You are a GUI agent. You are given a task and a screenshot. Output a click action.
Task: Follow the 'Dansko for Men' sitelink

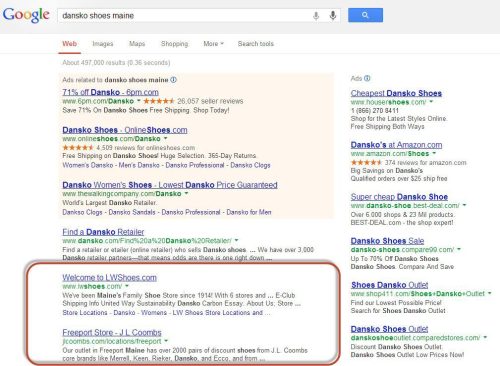pos(249,212)
